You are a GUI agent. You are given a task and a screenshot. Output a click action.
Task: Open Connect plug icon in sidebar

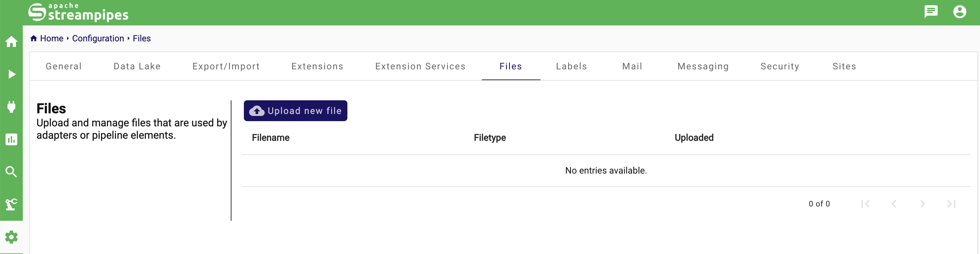point(11,107)
